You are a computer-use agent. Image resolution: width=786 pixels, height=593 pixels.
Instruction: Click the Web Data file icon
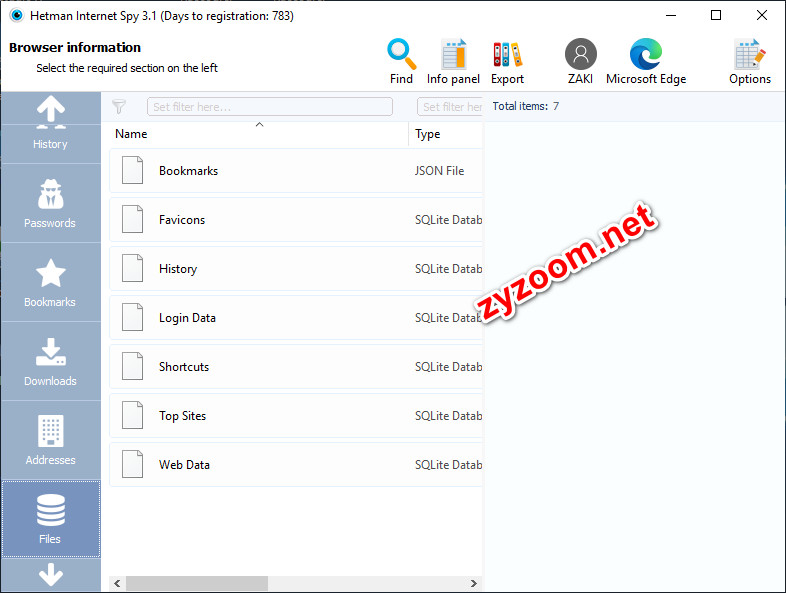tap(132, 464)
